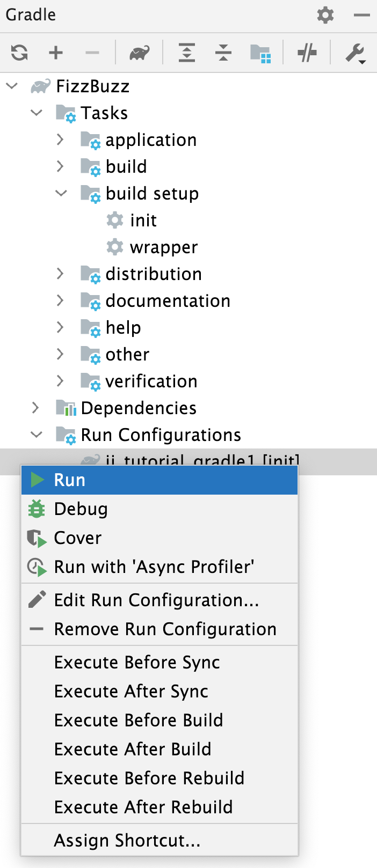Screen dimensions: 377x868
Task: Enable Debug mode for the run configuration
Action: click(x=81, y=509)
